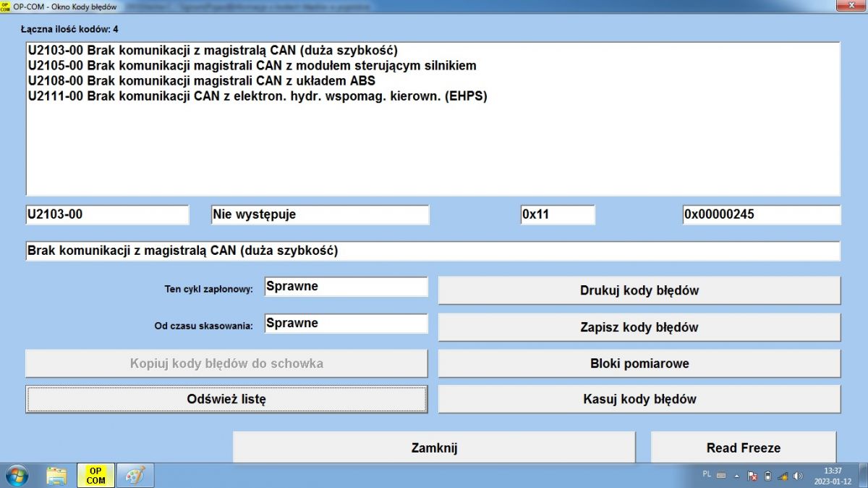The image size is (868, 488).
Task: Click the U2103-00 code field
Action: [107, 215]
